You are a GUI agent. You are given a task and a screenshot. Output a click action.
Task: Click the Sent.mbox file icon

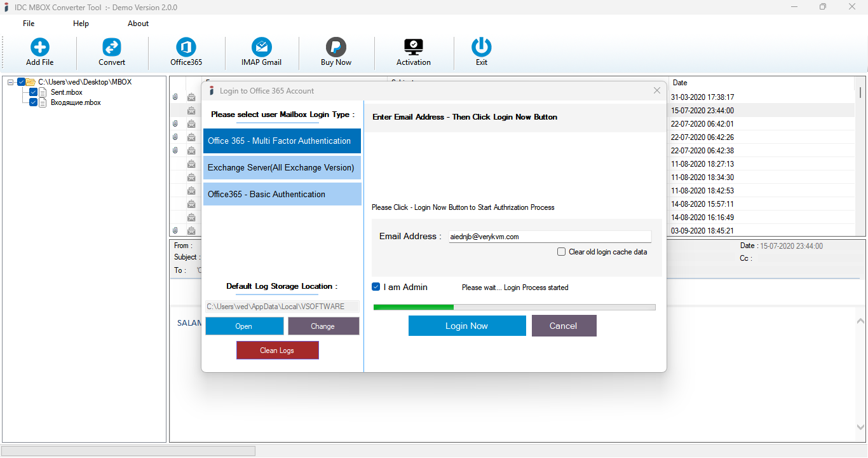(x=44, y=92)
